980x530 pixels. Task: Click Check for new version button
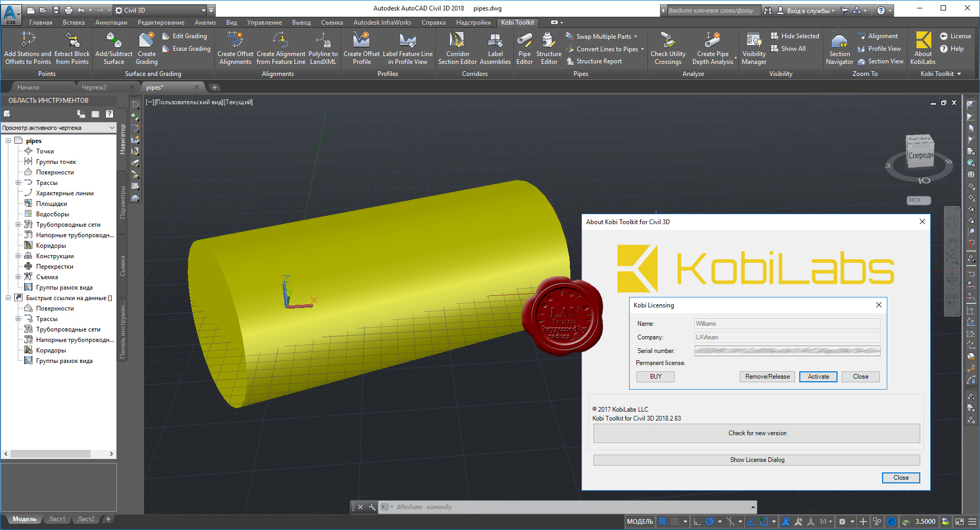(757, 433)
